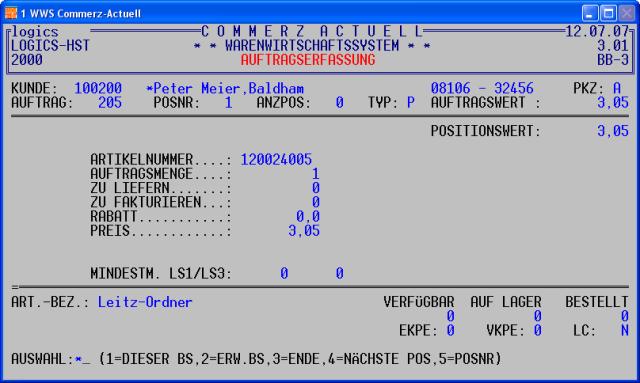The image size is (640, 383).
Task: Click the AUFTRAGSMENGE value 1
Action: click(316, 174)
